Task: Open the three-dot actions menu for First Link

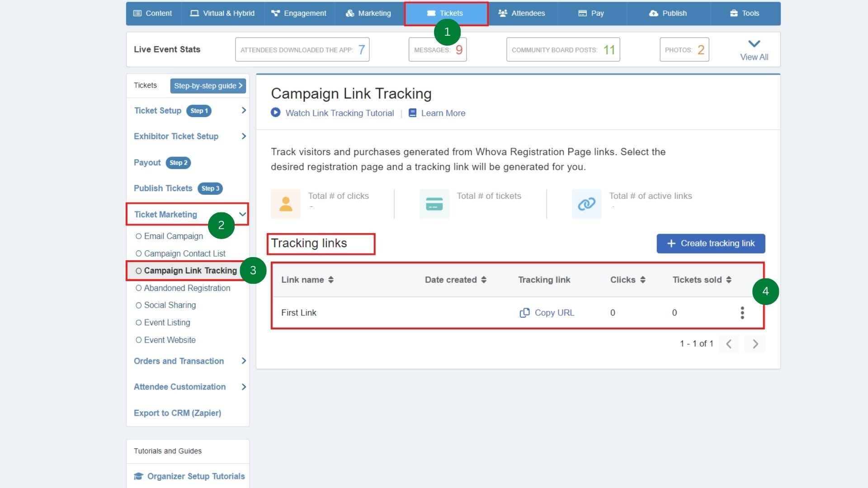Action: click(742, 312)
